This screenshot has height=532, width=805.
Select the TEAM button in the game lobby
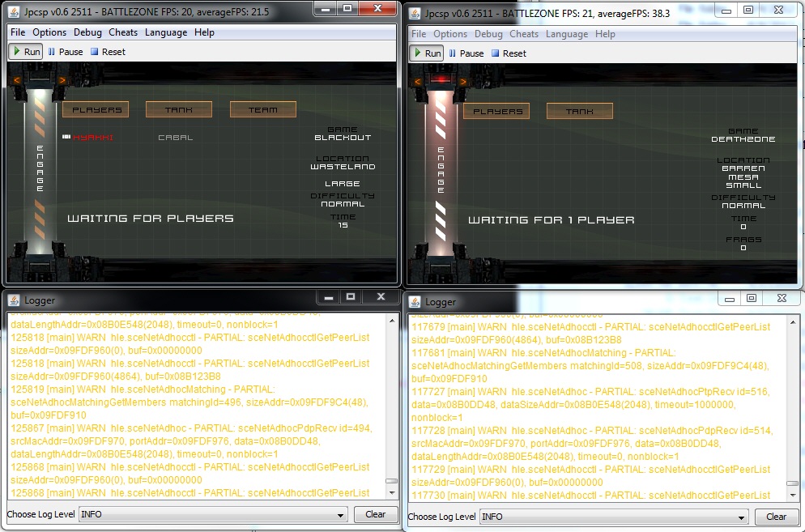pyautogui.click(x=262, y=109)
